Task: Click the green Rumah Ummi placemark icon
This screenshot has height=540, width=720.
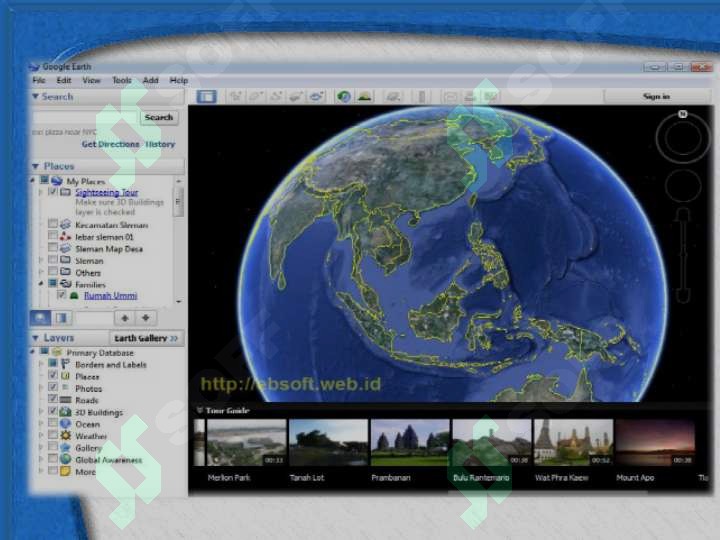Action: tap(74, 295)
